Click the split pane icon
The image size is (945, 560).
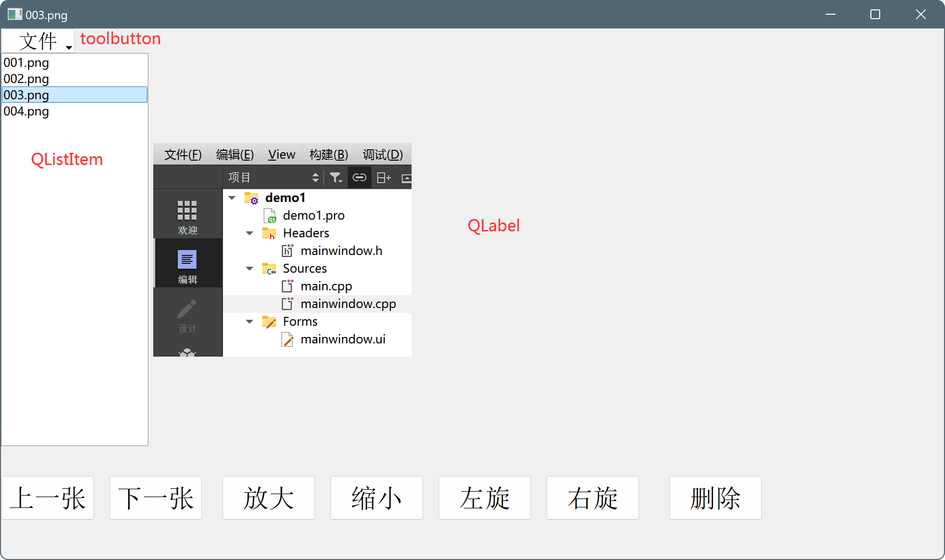pyautogui.click(x=384, y=178)
